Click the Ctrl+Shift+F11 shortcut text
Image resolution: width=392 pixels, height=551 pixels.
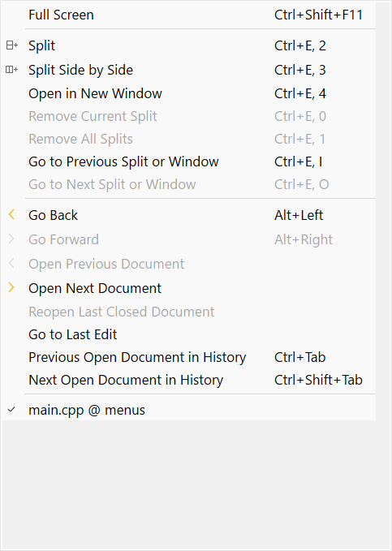(x=318, y=15)
